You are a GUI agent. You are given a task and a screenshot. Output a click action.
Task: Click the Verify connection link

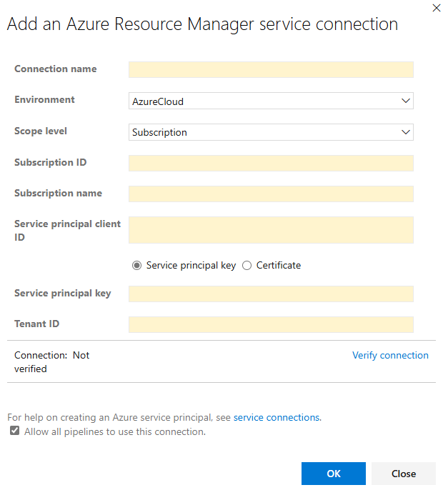390,355
